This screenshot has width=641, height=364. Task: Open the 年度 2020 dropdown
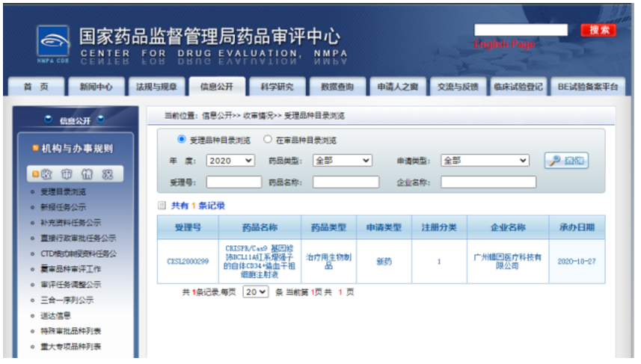[x=230, y=161]
